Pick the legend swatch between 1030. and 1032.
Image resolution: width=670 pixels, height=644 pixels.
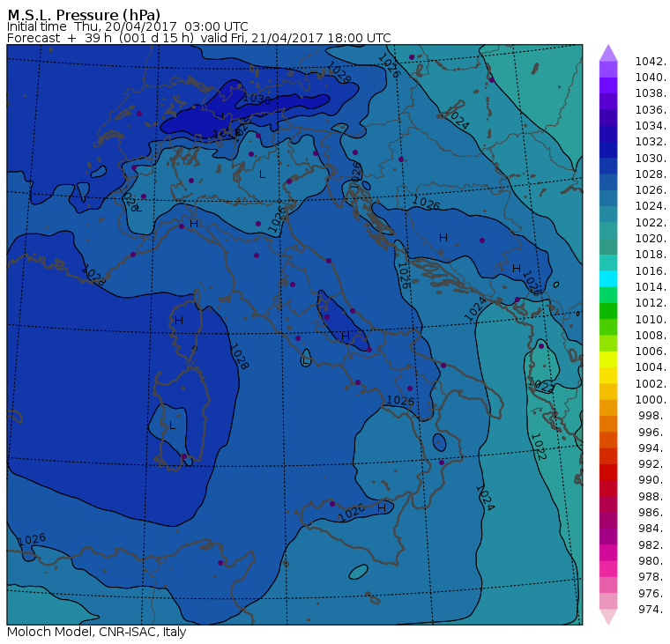click(x=608, y=150)
